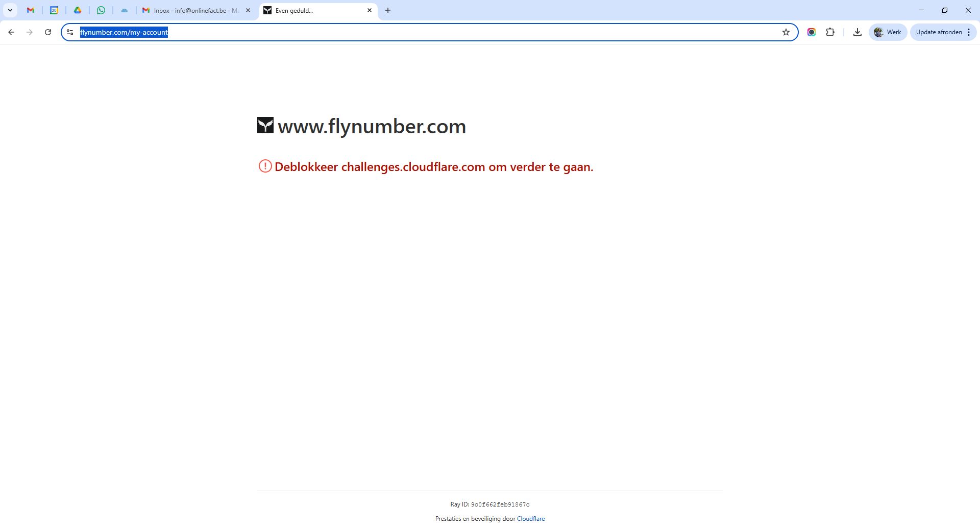This screenshot has height=531, width=980.
Task: Open the pinned Gmail tab
Action: [31, 10]
